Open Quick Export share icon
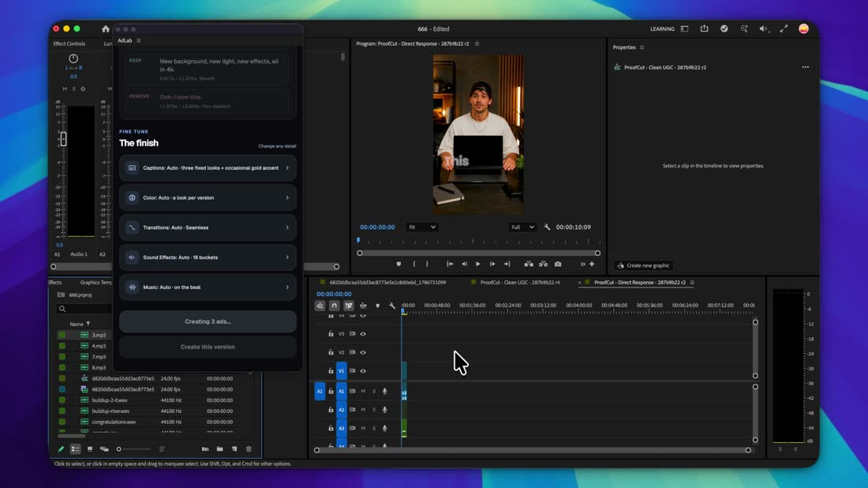Viewport: 868px width, 488px height. 704,28
